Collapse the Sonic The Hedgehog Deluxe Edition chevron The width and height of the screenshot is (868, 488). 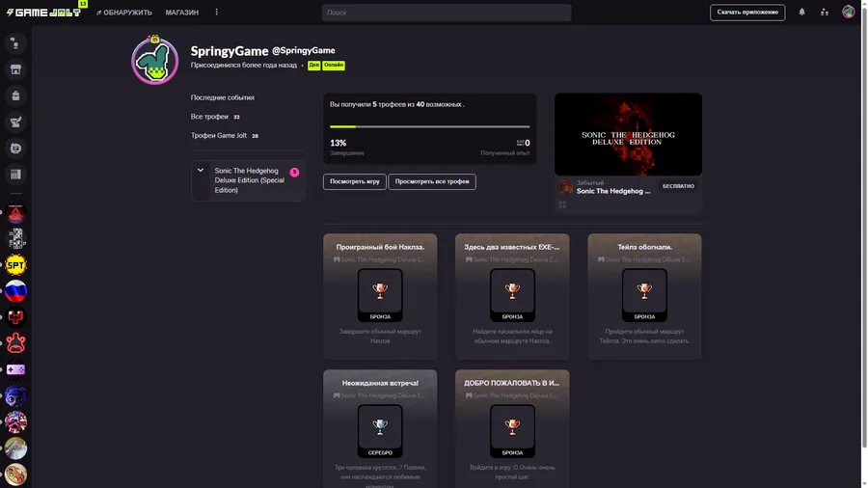(x=201, y=171)
